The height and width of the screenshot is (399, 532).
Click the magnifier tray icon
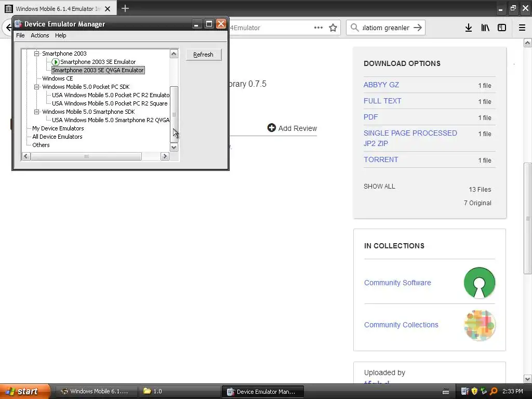click(494, 391)
